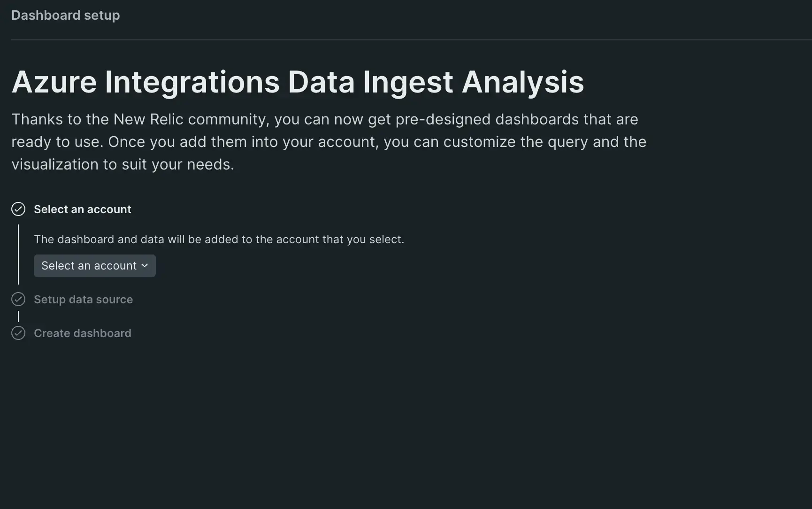Click the account selection helper text

219,239
